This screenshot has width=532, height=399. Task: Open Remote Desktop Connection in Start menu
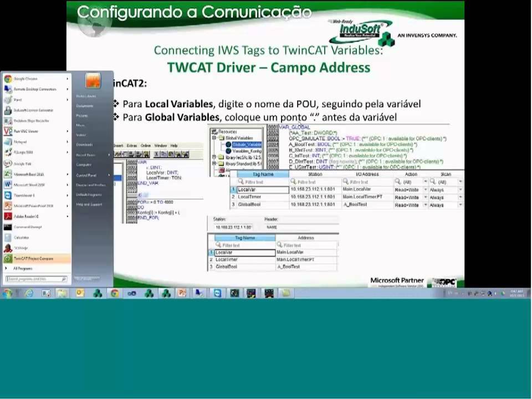click(x=35, y=89)
